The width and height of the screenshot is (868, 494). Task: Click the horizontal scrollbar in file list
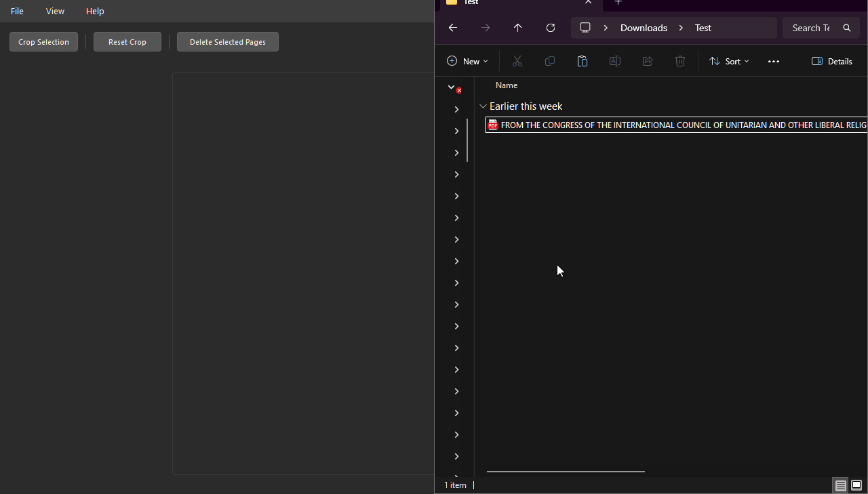pos(566,471)
